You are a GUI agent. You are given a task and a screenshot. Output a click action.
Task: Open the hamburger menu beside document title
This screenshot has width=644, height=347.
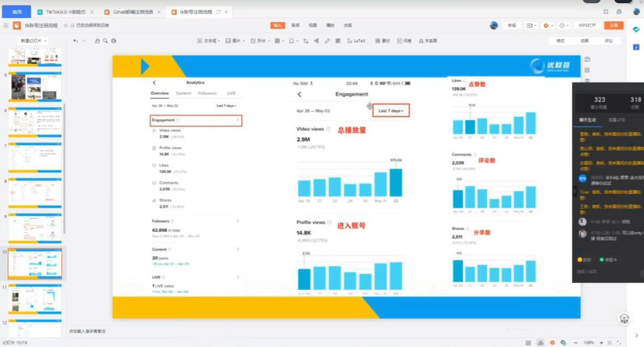[x=6, y=25]
